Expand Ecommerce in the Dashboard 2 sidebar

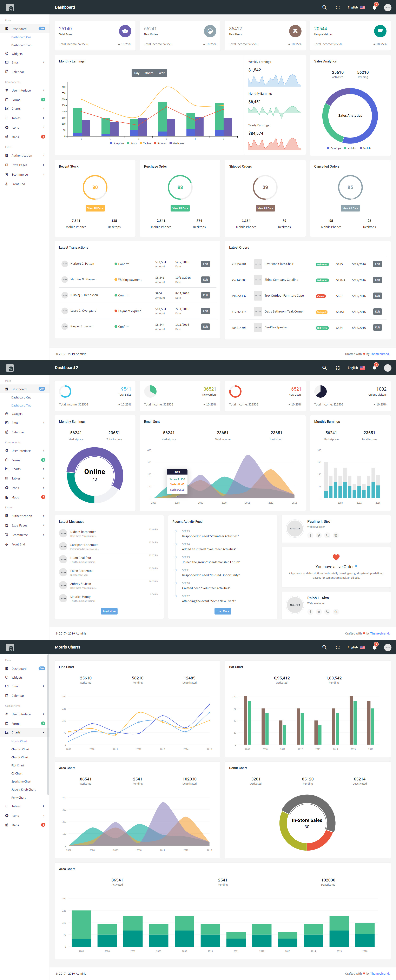(x=25, y=535)
